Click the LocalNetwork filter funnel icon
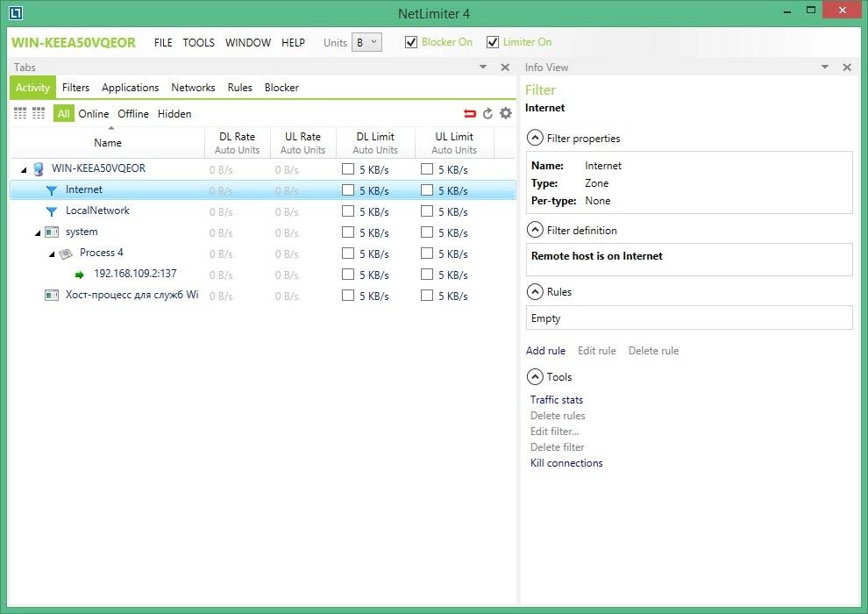The width and height of the screenshot is (868, 614). pyautogui.click(x=52, y=211)
